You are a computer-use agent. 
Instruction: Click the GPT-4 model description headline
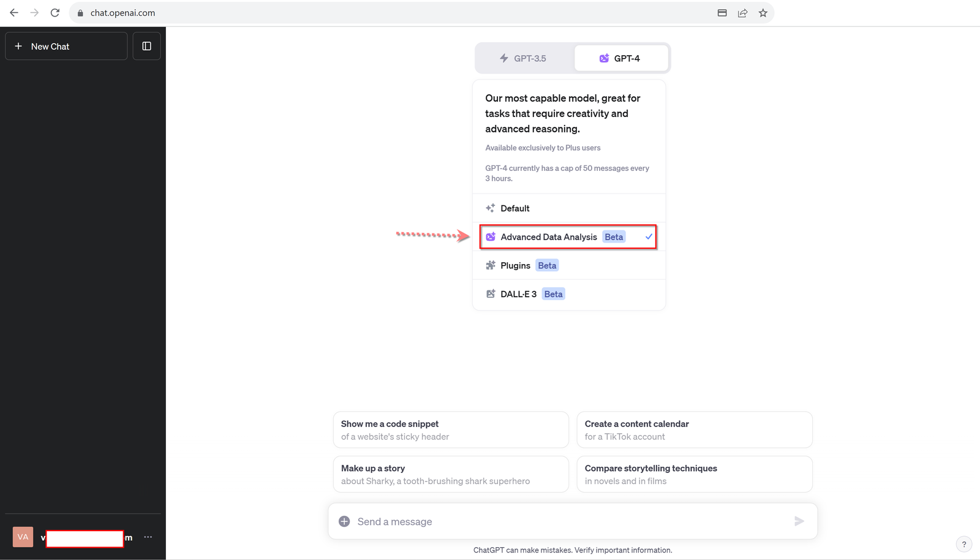click(x=563, y=113)
